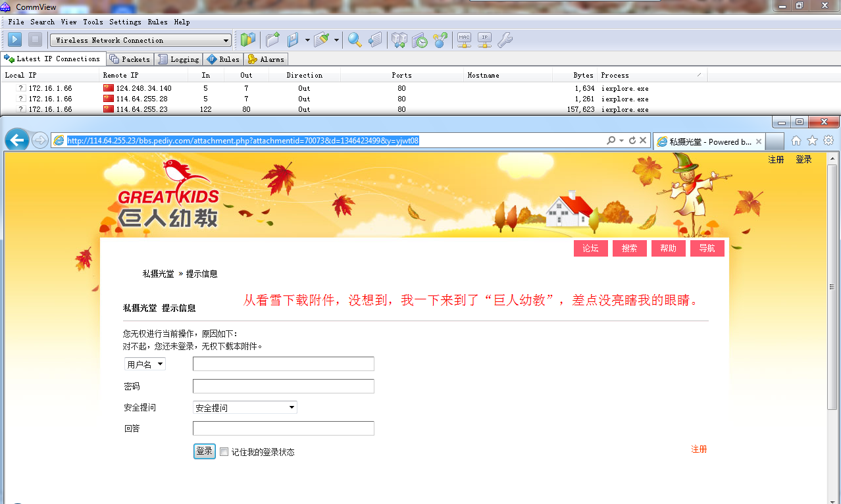
Task: Click the save disk toolbar icon
Action: click(293, 40)
